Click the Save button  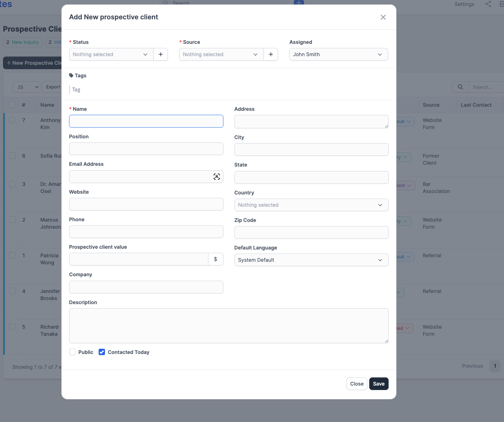coord(379,384)
